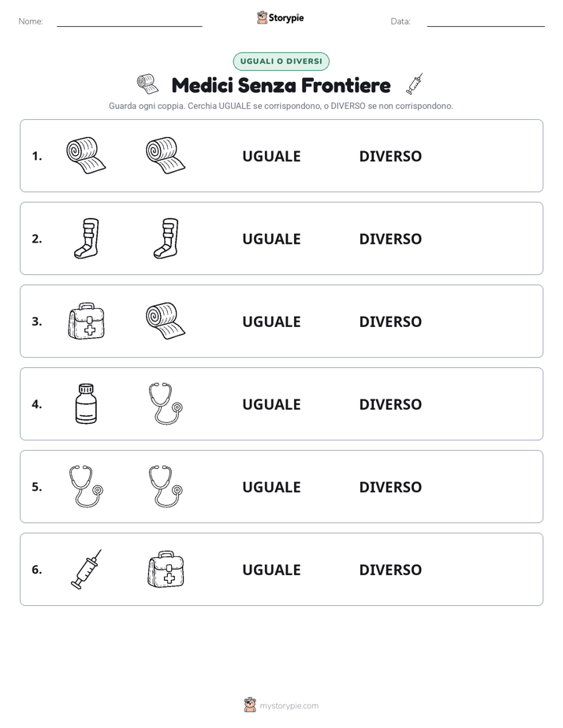Click the UGUALI O DIVERSI badge
Image resolution: width=563 pixels, height=728 pixels.
click(x=281, y=61)
